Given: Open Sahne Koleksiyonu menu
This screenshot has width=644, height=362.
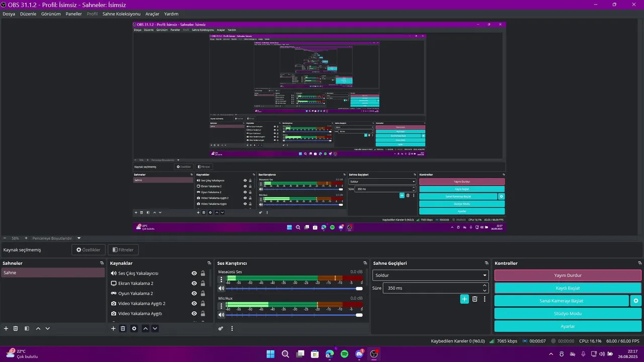Looking at the screenshot, I should [x=121, y=14].
